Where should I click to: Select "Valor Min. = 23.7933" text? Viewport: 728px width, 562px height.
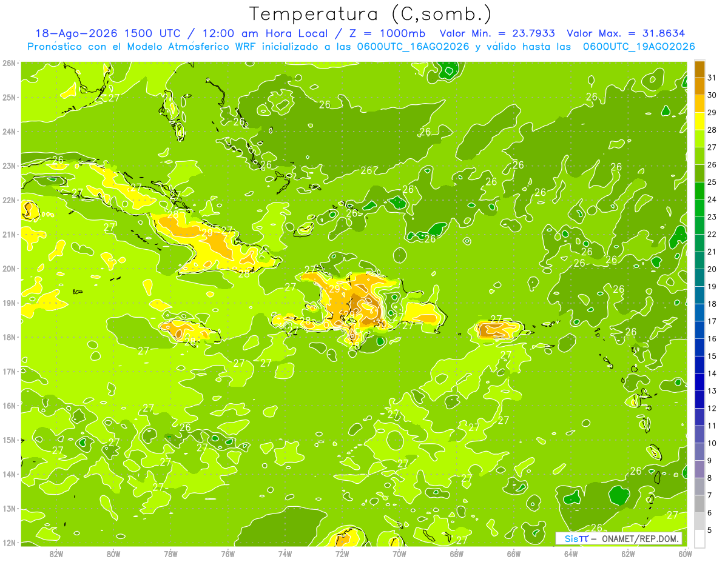click(x=497, y=33)
